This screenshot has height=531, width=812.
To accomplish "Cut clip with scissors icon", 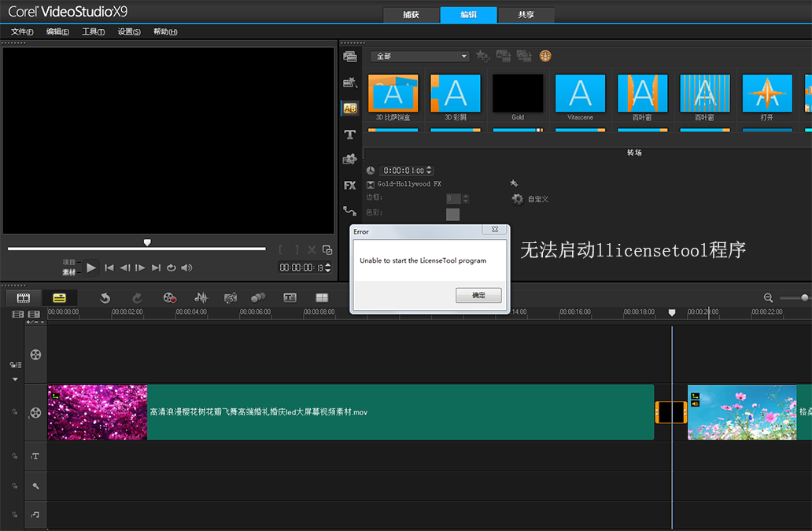I will point(312,250).
